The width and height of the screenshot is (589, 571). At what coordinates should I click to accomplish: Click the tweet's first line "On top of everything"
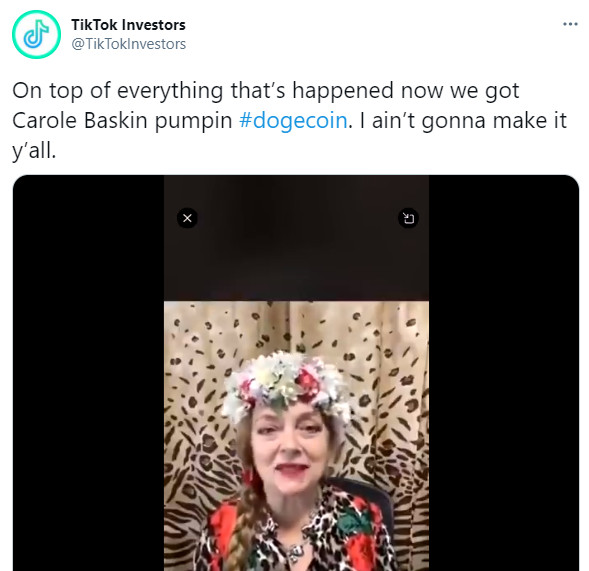pos(118,91)
